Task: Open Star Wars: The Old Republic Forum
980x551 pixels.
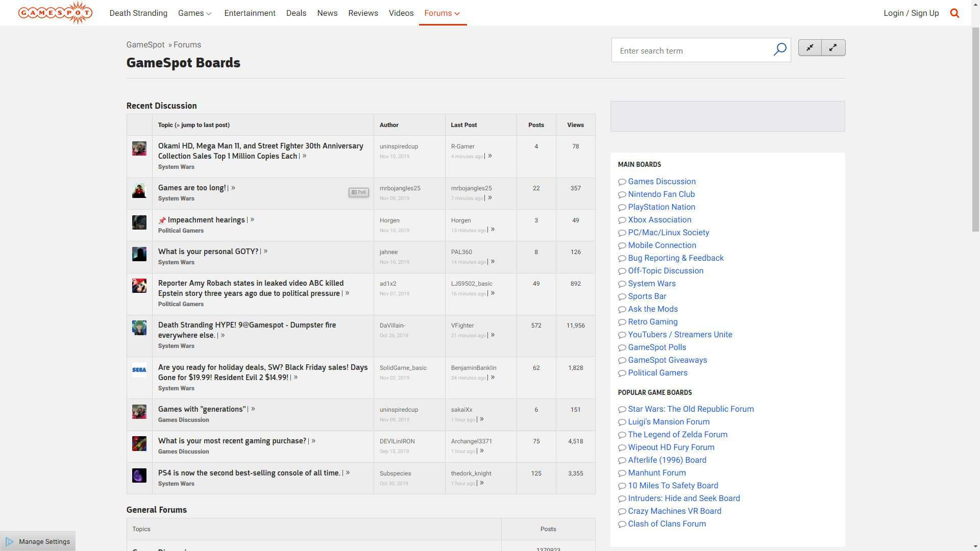Action: [x=691, y=409]
